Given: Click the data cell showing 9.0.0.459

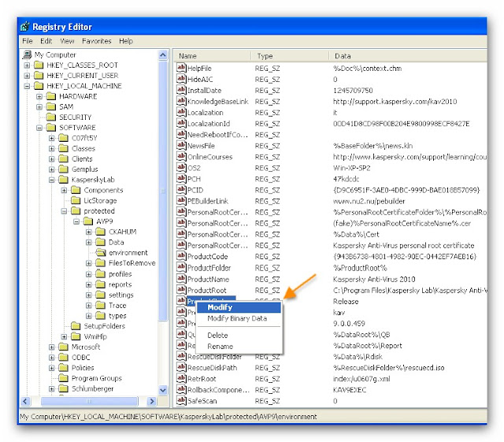Looking at the screenshot, I should coord(349,323).
